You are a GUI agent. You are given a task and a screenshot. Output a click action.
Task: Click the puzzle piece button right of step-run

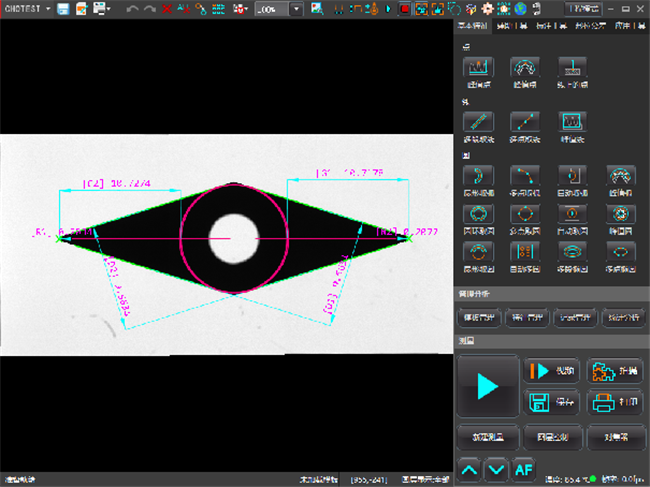point(614,370)
